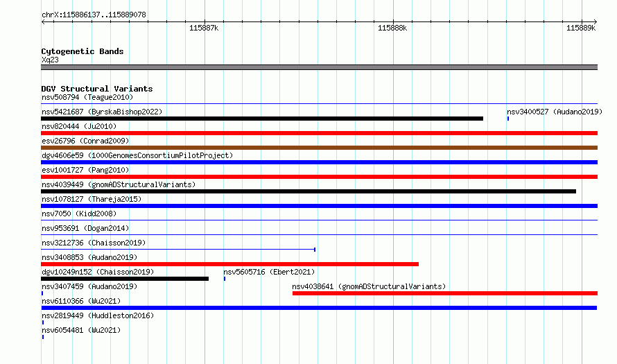Select the small nsv5605716 Ebert2021 marker

click(x=225, y=279)
